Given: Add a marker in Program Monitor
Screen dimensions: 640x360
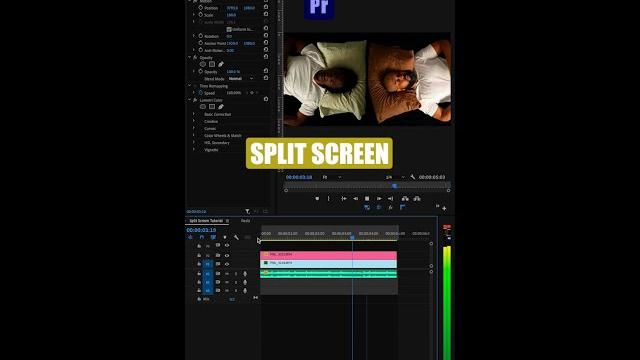Looking at the screenshot, I should [x=317, y=198].
